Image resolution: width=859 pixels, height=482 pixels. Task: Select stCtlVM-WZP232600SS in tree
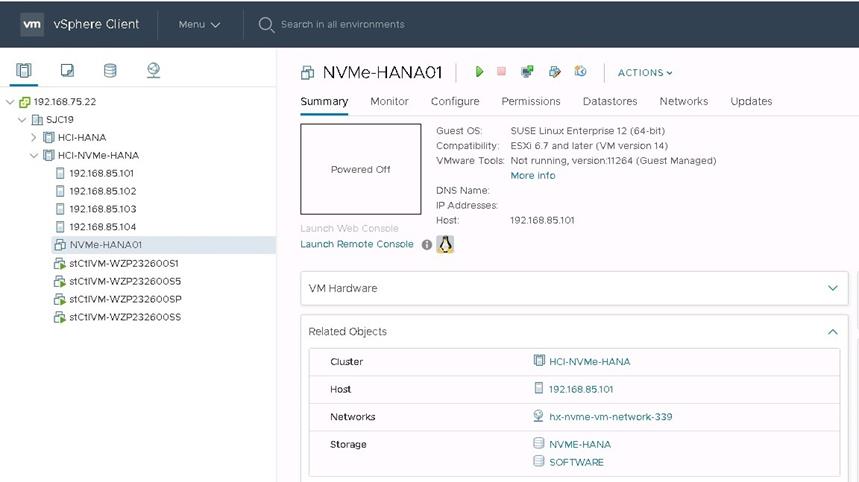coord(125,317)
